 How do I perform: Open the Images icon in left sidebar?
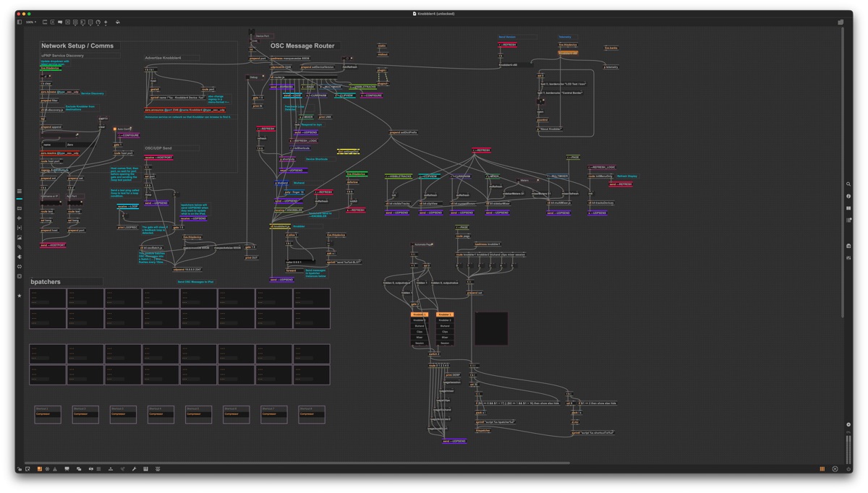pos(20,237)
